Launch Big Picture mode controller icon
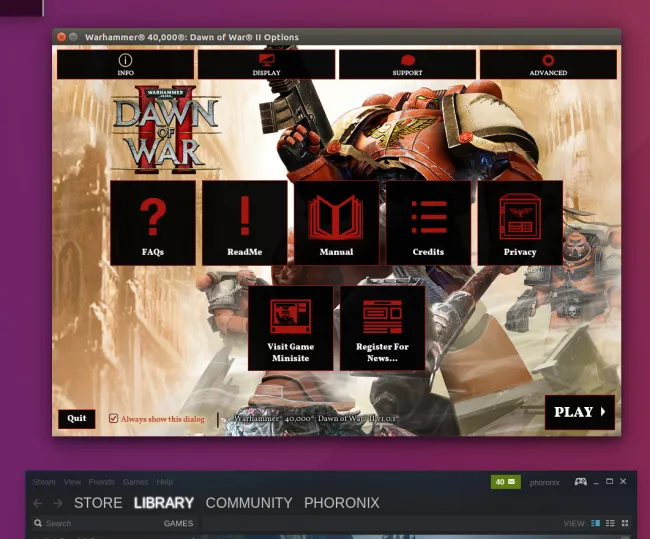Image resolution: width=650 pixels, height=539 pixels. point(580,482)
